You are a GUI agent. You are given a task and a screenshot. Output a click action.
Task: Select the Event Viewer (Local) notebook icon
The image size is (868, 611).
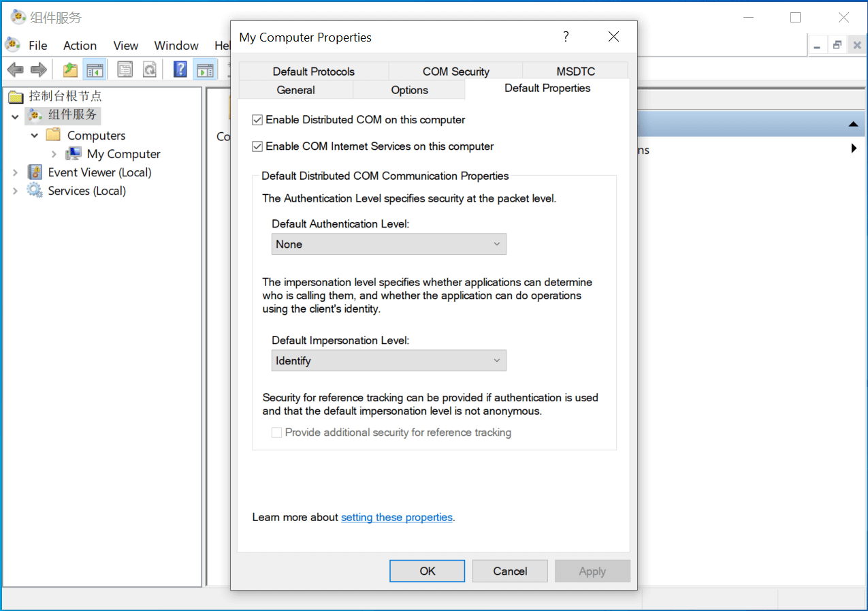[x=35, y=172]
